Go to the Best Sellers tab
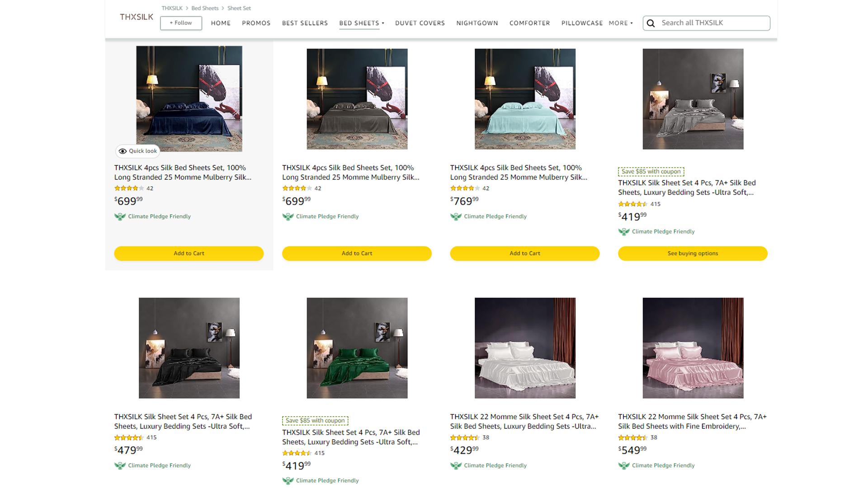 point(305,23)
